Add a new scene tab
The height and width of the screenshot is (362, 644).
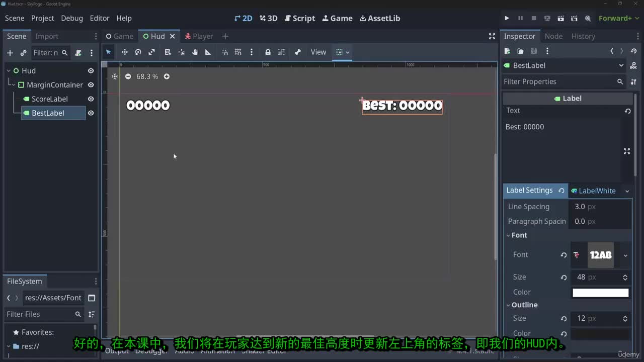[x=225, y=36]
